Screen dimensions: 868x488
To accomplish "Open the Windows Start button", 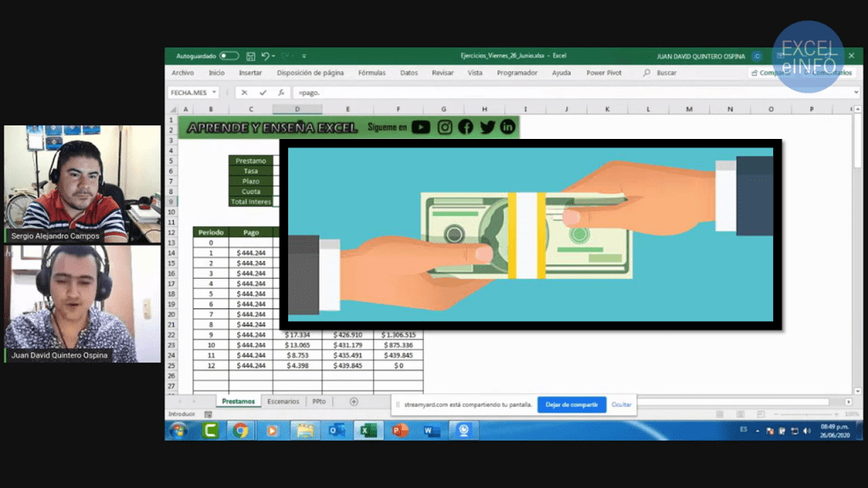I will point(179,430).
